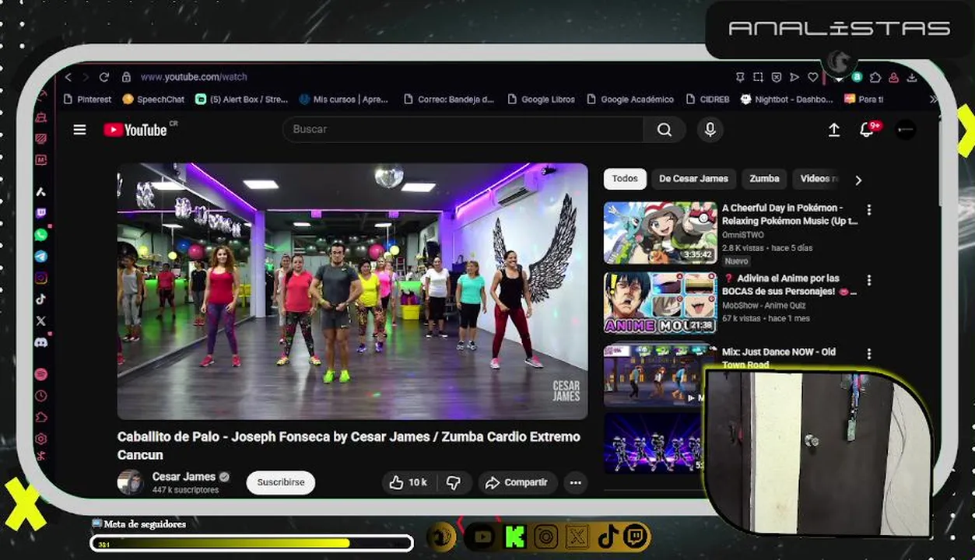Viewport: 975px width, 560px height.
Task: Open the notifications bell
Action: [x=867, y=129]
